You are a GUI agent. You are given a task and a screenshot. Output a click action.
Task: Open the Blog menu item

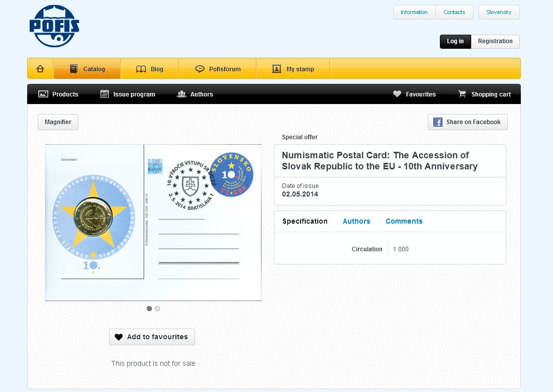[150, 69]
